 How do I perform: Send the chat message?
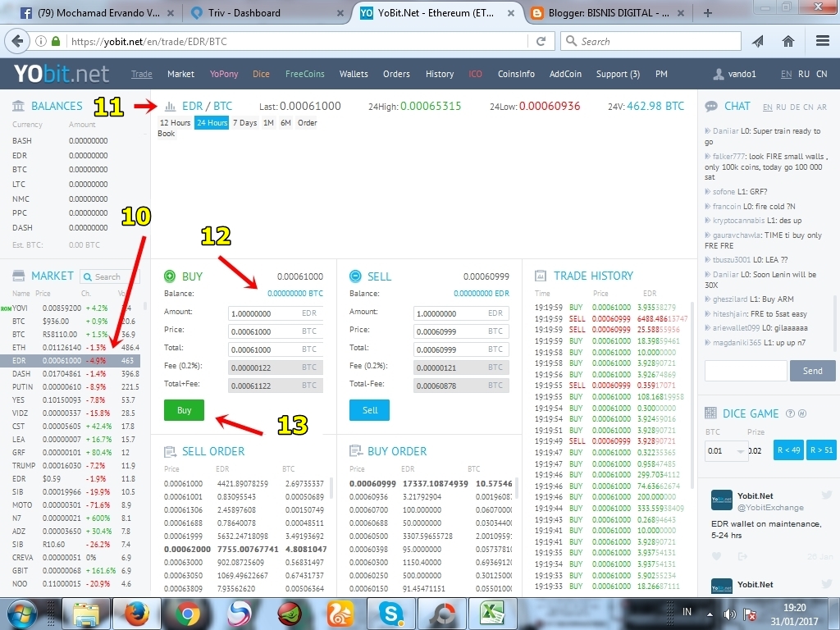(812, 371)
